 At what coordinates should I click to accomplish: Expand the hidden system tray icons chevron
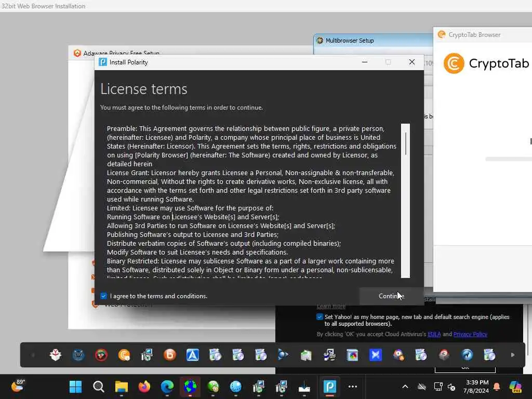405,387
